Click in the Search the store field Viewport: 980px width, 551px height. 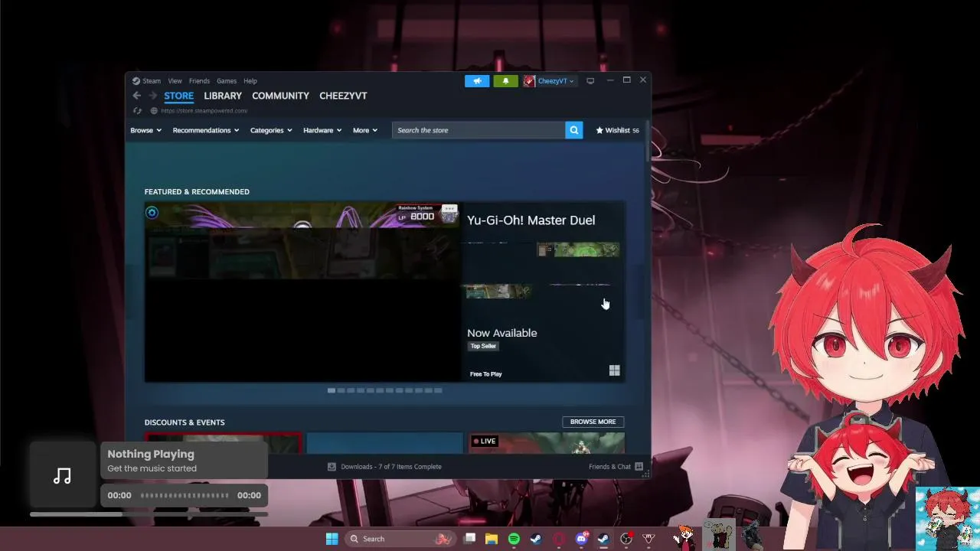point(479,130)
